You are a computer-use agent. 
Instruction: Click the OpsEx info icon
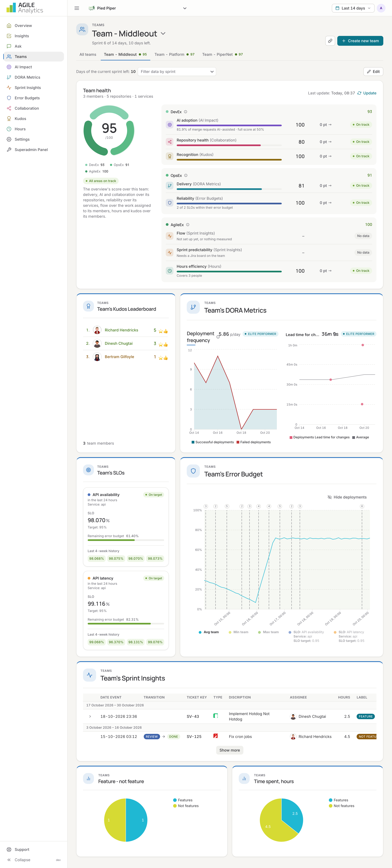tap(186, 176)
